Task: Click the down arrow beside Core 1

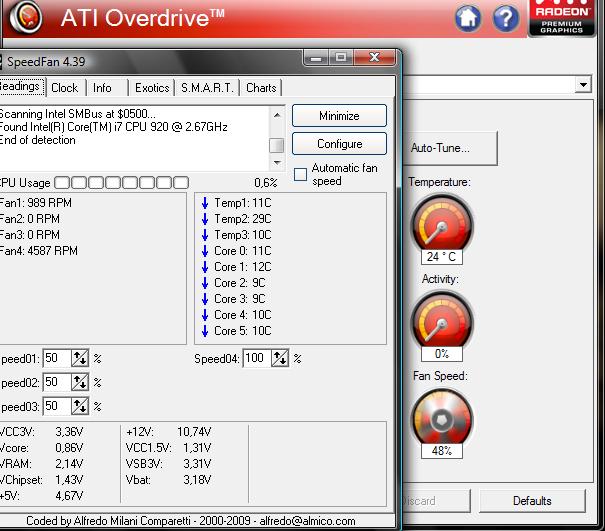Action: pos(205,267)
